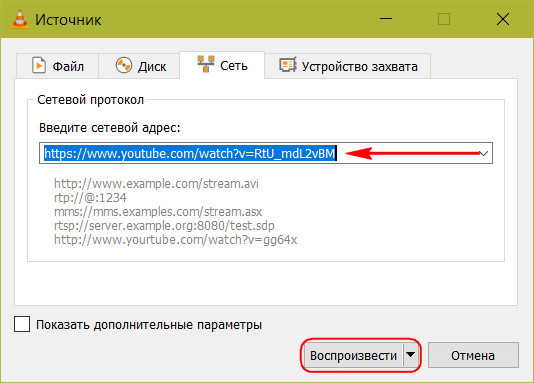
Task: Click the Отмена button
Action: tap(473, 355)
